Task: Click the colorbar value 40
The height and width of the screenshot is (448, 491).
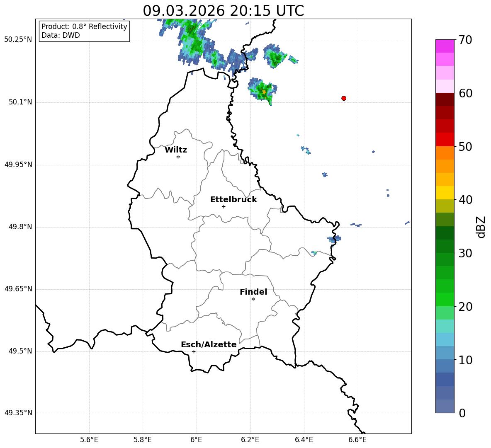Action: click(x=465, y=200)
